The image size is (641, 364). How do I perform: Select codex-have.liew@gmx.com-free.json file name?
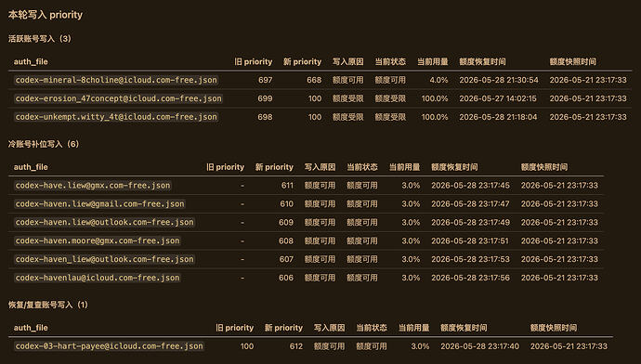coord(93,186)
